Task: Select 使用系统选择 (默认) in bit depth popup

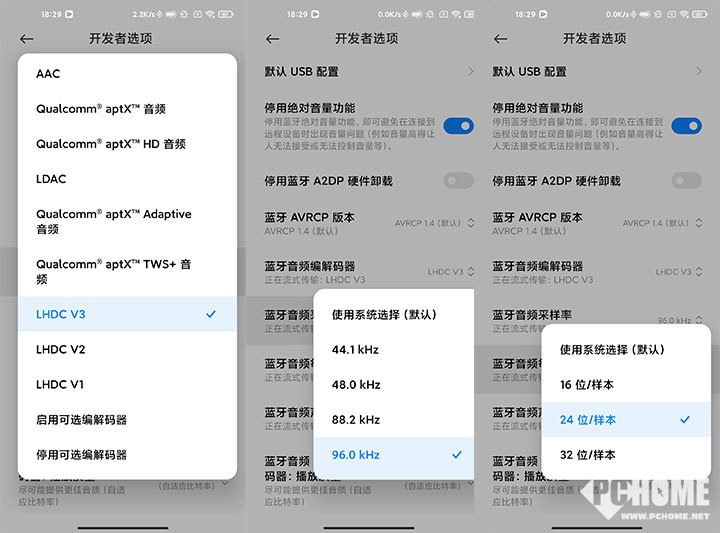Action: tap(626, 349)
